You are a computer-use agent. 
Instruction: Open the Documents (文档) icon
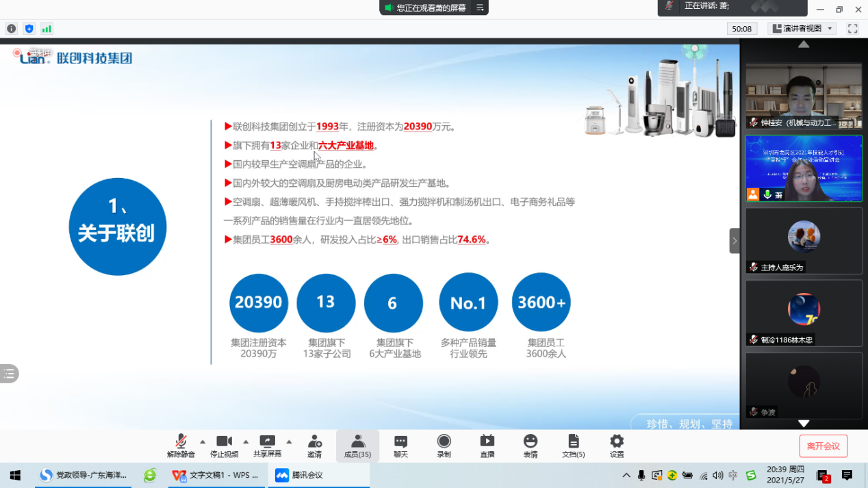pos(573,446)
